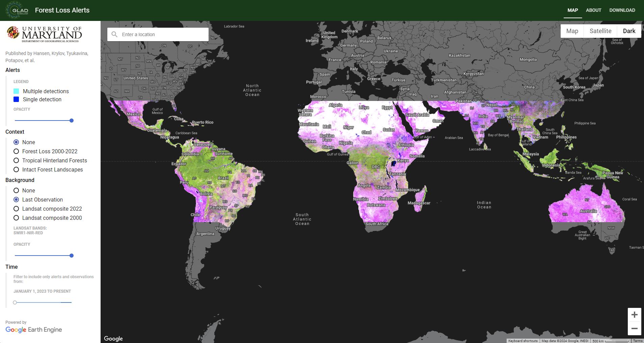Click the University of Maryland logo
The height and width of the screenshot is (343, 644).
pos(44,34)
